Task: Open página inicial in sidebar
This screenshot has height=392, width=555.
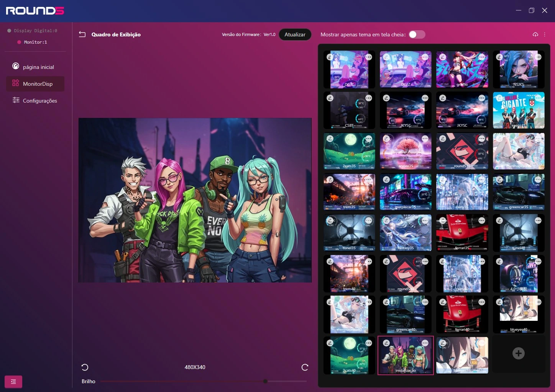Action: click(38, 67)
